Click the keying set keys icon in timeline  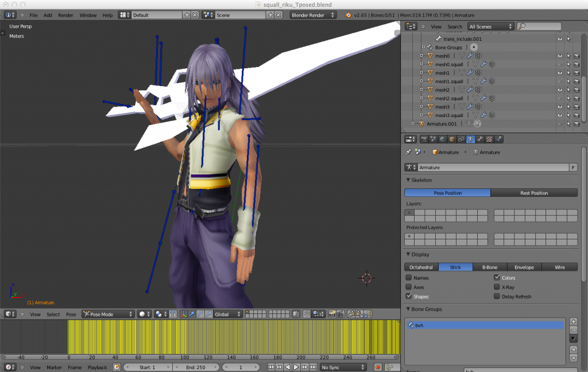(x=390, y=367)
